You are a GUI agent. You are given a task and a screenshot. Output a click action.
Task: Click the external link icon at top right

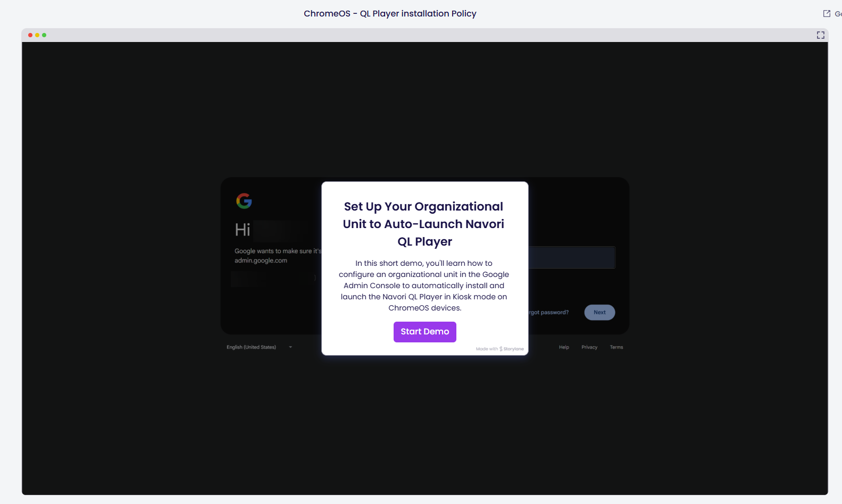(827, 14)
